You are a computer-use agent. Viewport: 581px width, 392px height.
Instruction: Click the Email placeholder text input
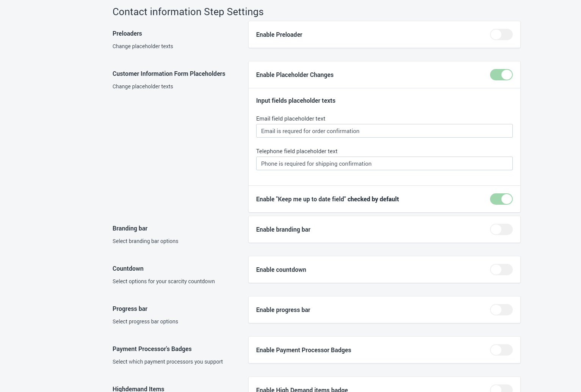click(x=384, y=131)
